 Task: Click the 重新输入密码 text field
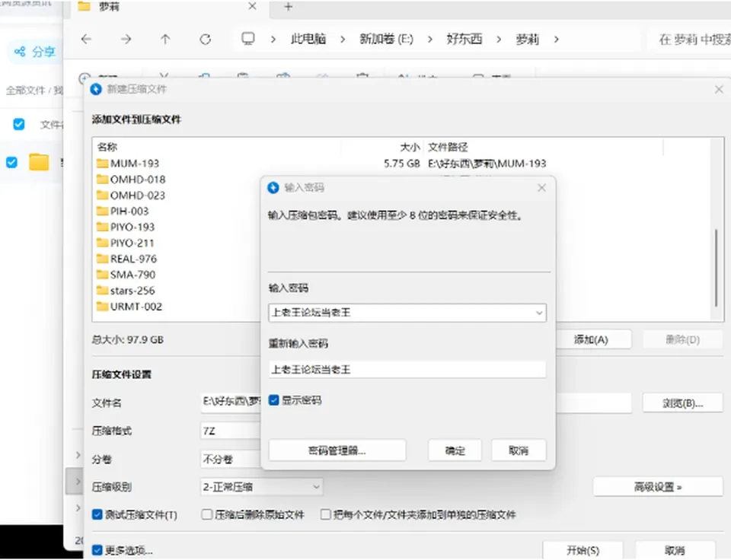pos(407,370)
